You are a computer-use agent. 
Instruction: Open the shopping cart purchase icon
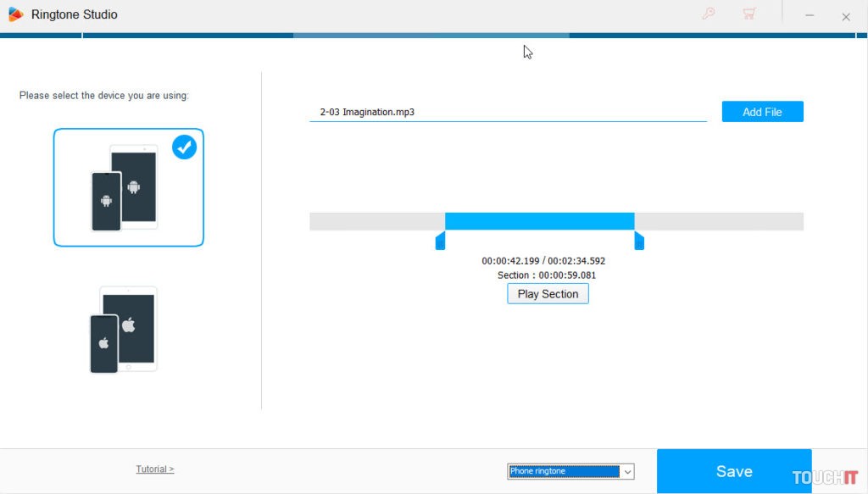(748, 14)
